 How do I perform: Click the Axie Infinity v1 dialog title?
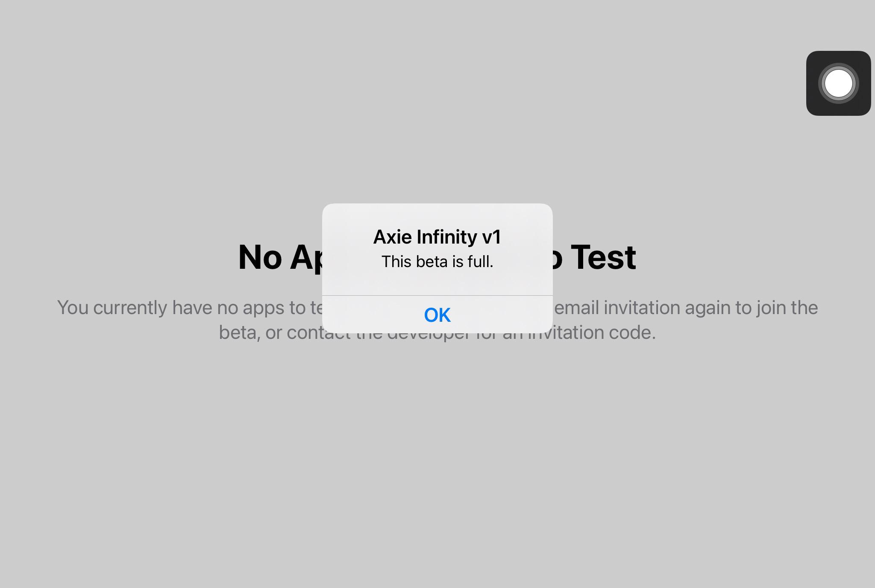(437, 236)
